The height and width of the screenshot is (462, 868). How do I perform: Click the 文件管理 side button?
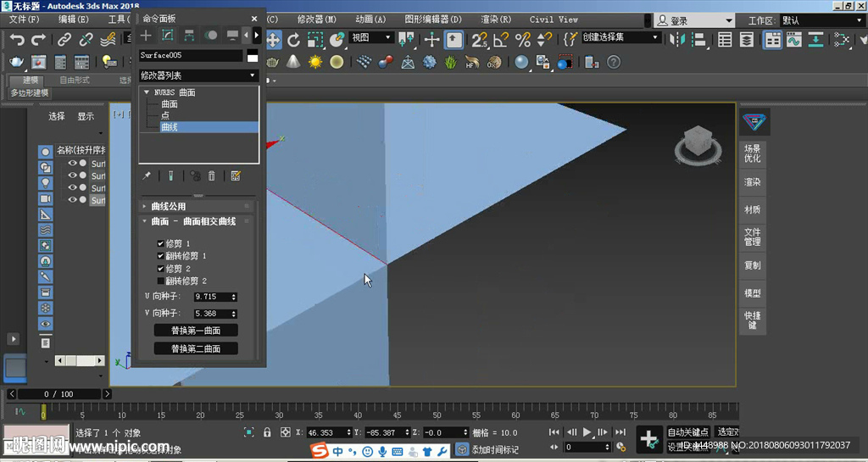[753, 237]
